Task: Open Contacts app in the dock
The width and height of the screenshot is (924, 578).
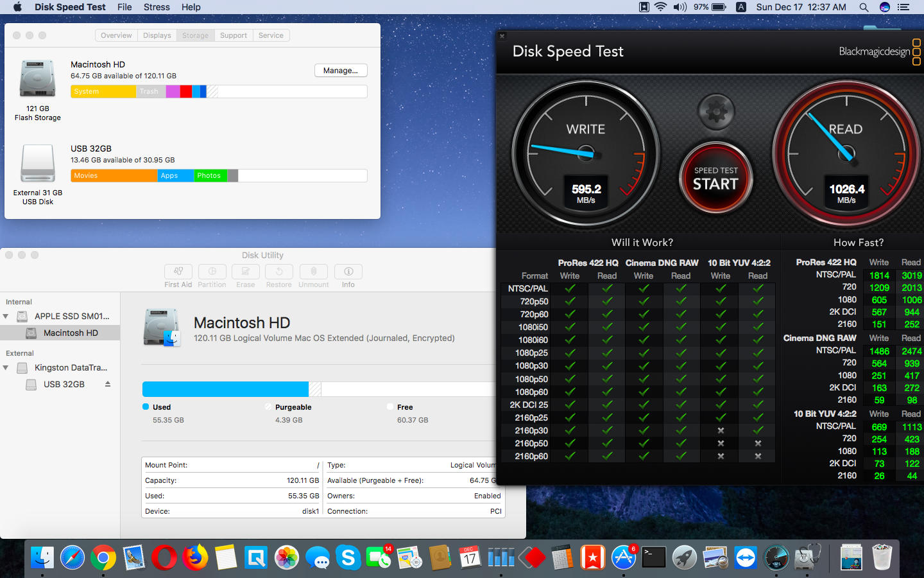Action: coord(440,557)
